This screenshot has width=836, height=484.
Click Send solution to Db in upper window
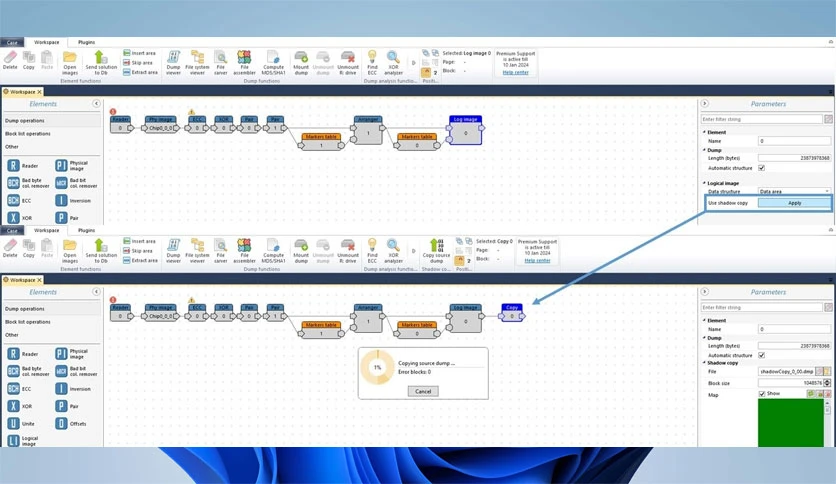(x=101, y=63)
